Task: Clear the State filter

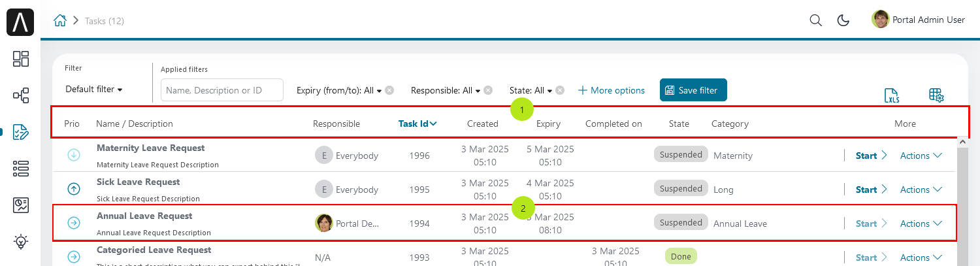Action: (x=560, y=90)
